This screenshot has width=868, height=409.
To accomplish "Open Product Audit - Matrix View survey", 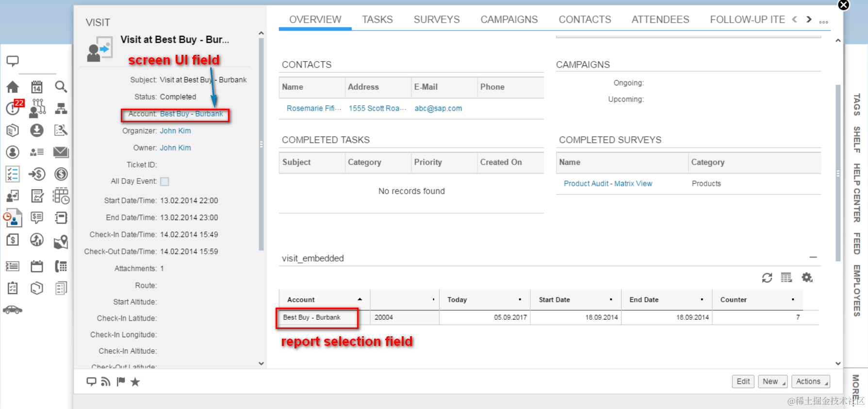I will pyautogui.click(x=608, y=183).
